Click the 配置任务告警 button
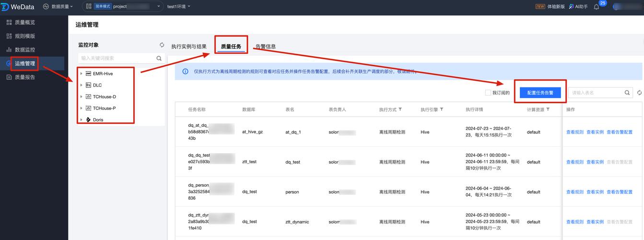The height and width of the screenshot is (240, 644). click(x=540, y=93)
